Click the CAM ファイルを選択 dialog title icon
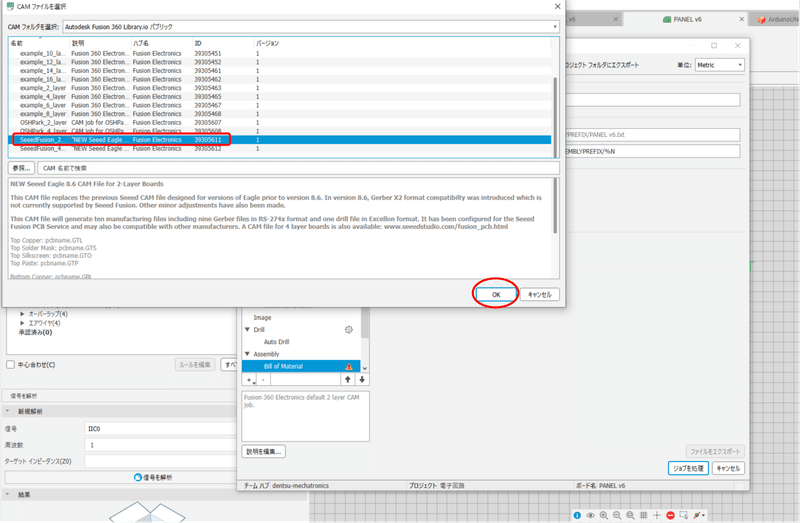Image resolution: width=800 pixels, height=523 pixels. click(x=10, y=6)
